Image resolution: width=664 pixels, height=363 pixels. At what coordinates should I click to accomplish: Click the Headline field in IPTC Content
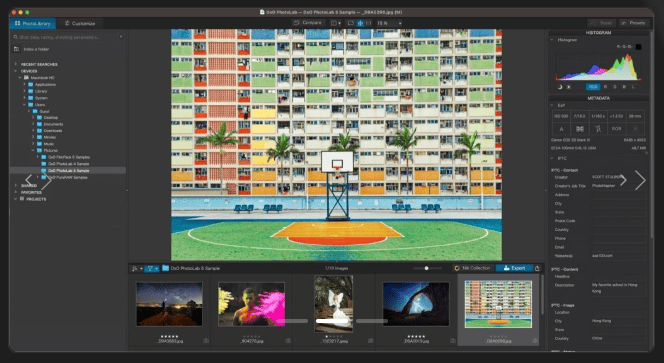tap(619, 277)
